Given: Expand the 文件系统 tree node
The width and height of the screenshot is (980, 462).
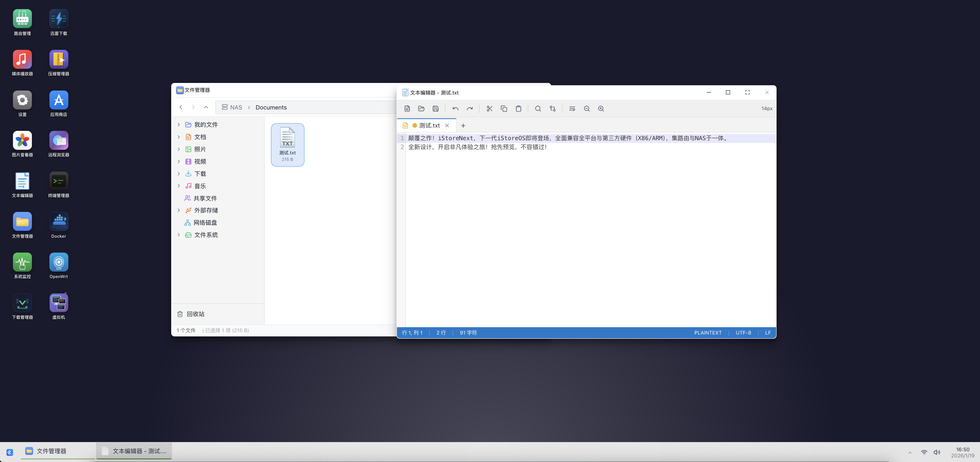Looking at the screenshot, I should point(178,235).
